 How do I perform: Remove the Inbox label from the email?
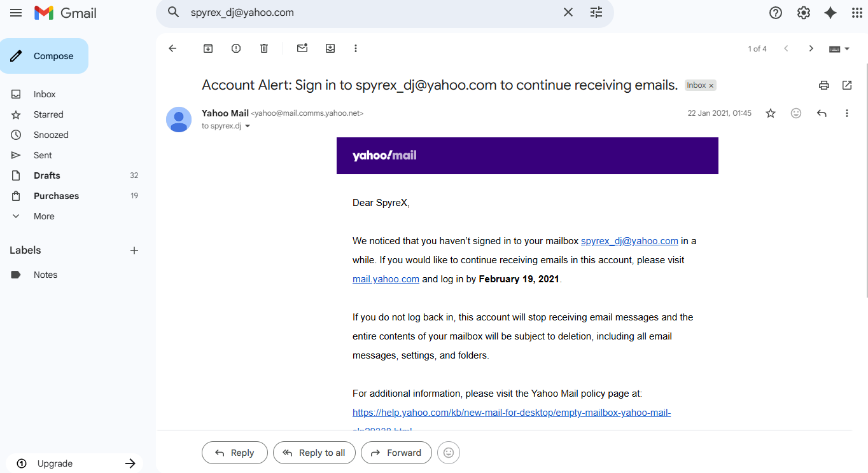[x=711, y=85]
